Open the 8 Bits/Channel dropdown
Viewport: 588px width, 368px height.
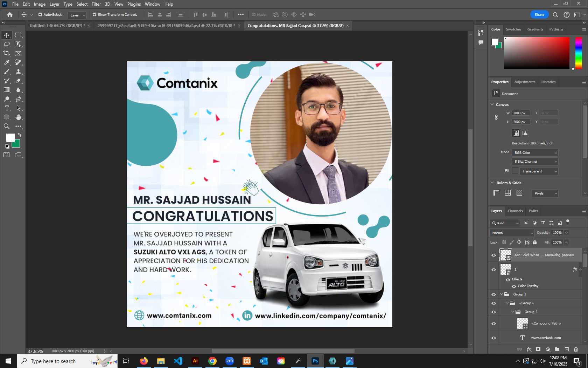tap(535, 162)
